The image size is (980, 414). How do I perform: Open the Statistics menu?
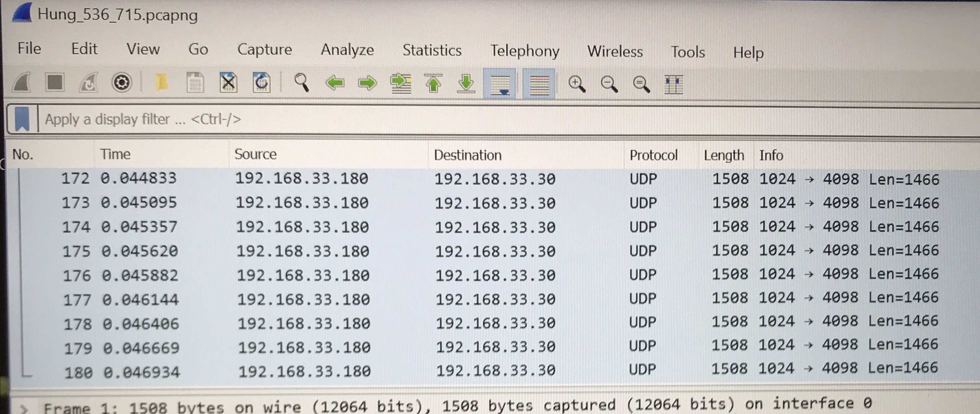pos(432,51)
